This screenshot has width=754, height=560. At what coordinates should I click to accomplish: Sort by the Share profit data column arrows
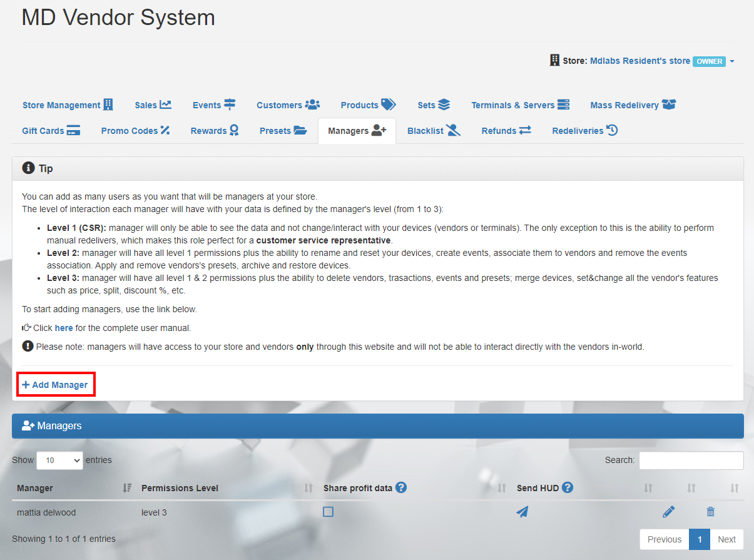[x=501, y=488]
